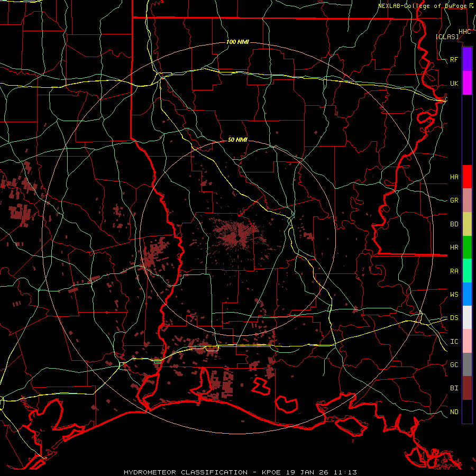476x476 pixels.
Task: Click the 50 NMI range ring label
Action: tap(237, 140)
